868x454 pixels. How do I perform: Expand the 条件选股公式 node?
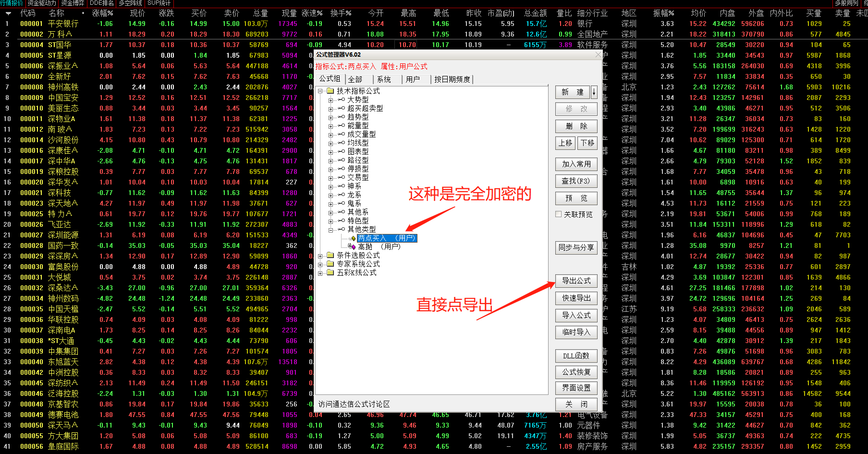(x=320, y=256)
